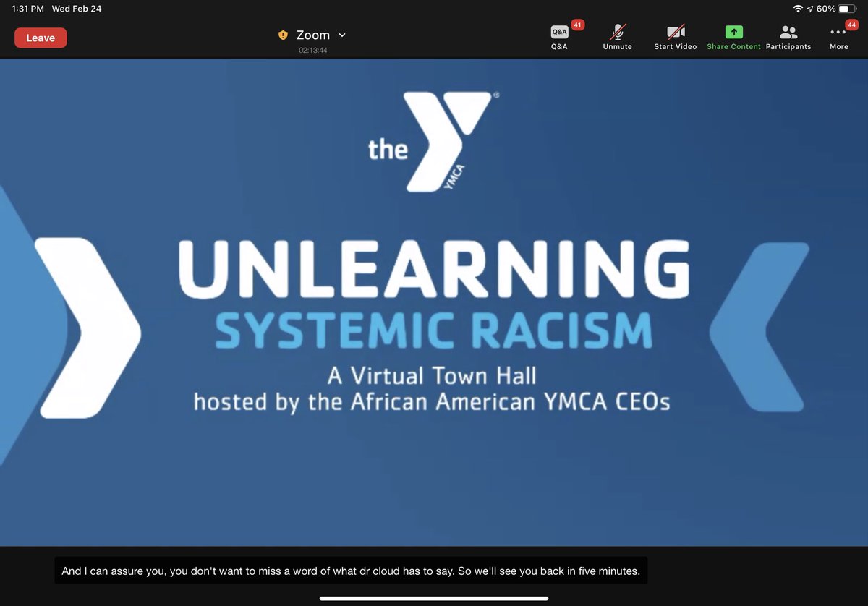This screenshot has height=606, width=868.
Task: Tap the meeting timer 02:13:44
Action: [x=313, y=51]
